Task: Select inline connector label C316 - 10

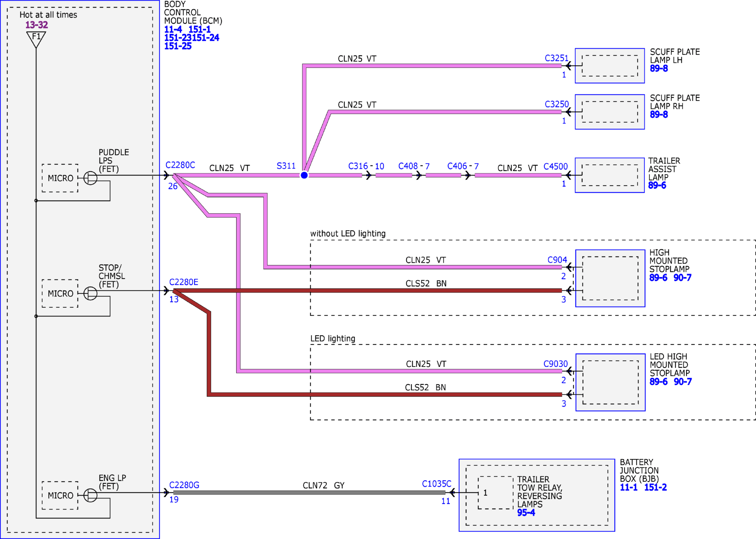Action: click(366, 166)
